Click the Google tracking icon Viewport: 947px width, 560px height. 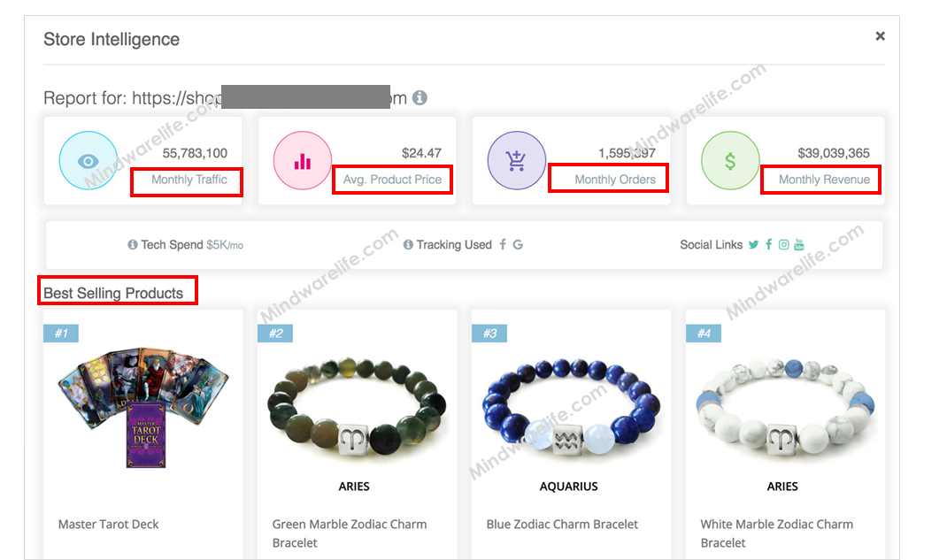[x=518, y=244]
